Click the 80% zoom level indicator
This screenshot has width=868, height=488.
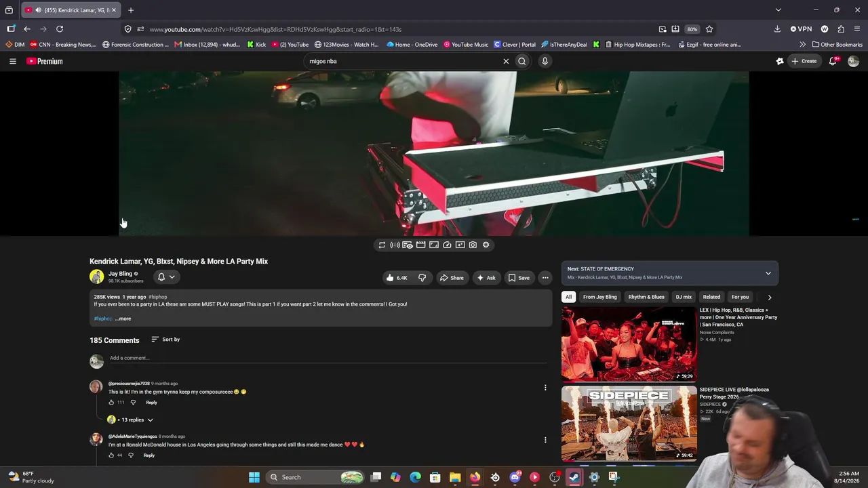coord(692,29)
